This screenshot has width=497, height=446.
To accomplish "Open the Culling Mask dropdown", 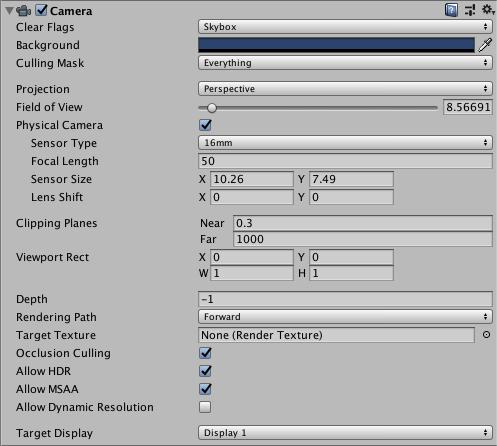I will [345, 63].
